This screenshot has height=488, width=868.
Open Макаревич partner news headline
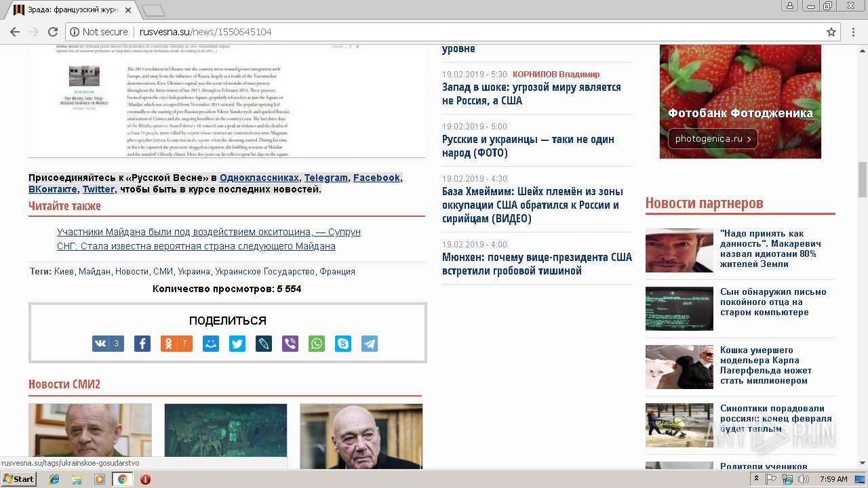pyautogui.click(x=770, y=249)
